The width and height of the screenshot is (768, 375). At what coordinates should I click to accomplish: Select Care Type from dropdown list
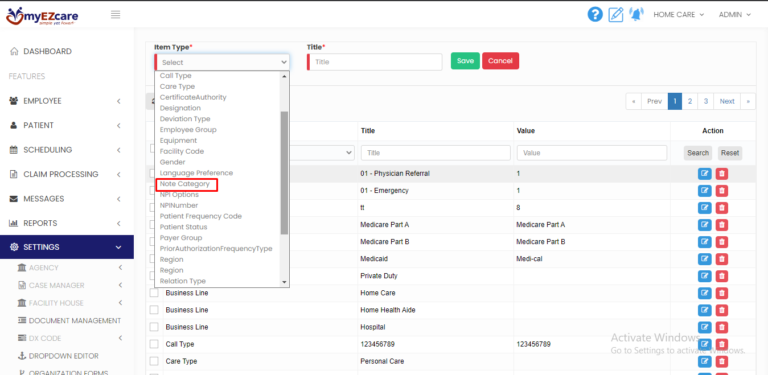point(177,87)
